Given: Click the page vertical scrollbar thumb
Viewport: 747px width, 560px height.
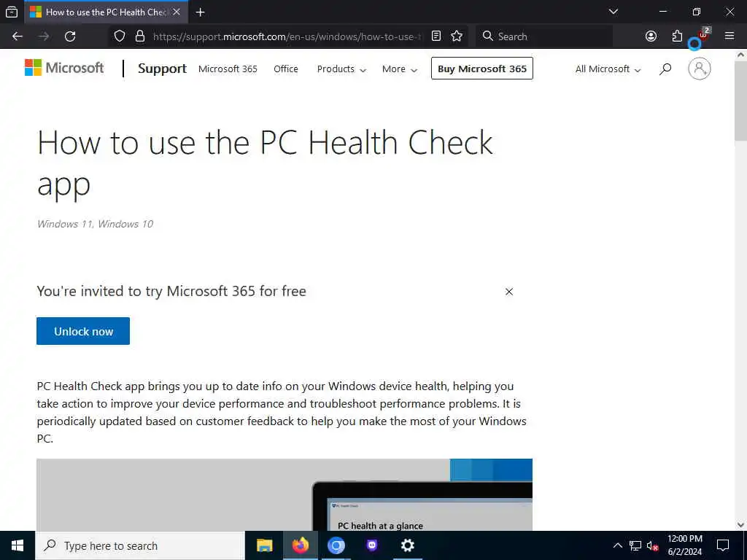Looking at the screenshot, I should tap(740, 101).
